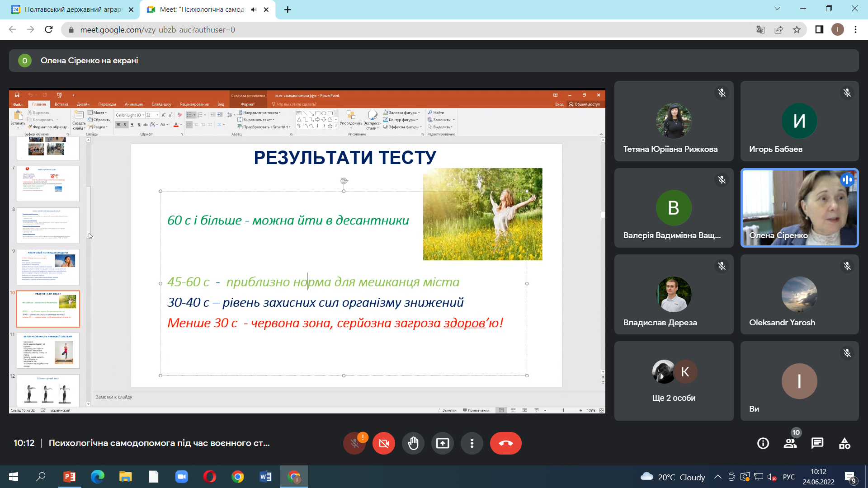Open Переходы ribbon tab
This screenshot has width=868, height=488.
point(107,104)
